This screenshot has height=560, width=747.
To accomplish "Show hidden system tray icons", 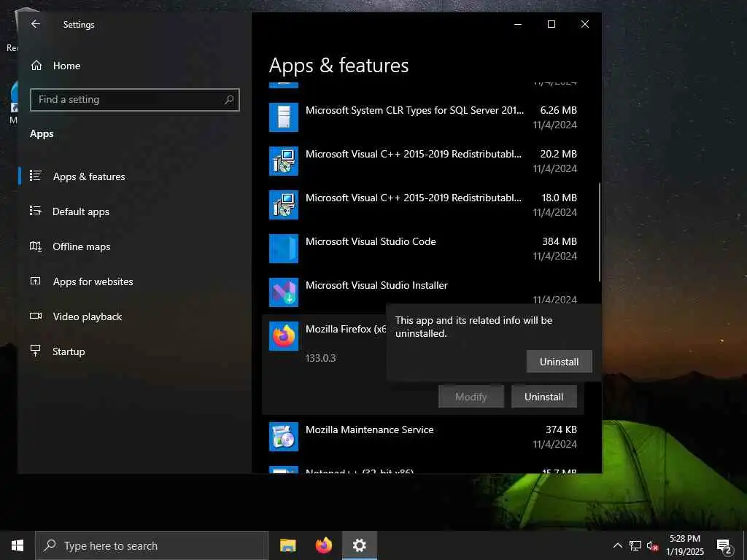I will [617, 545].
